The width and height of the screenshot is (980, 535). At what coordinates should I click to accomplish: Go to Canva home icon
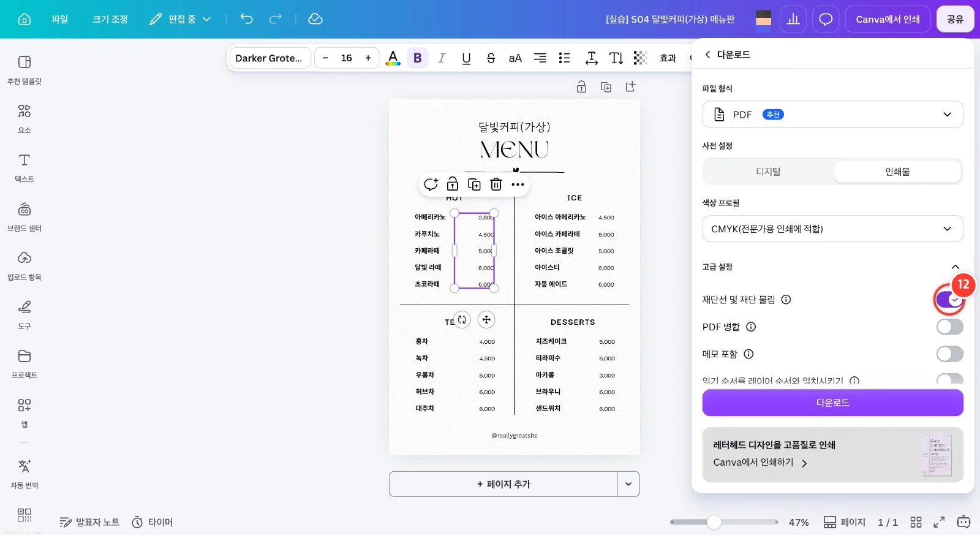(24, 19)
